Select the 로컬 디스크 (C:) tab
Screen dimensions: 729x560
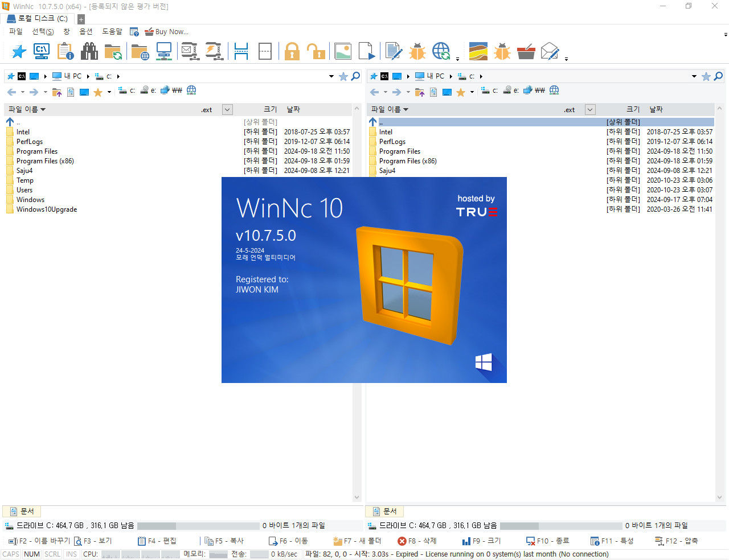[38, 19]
